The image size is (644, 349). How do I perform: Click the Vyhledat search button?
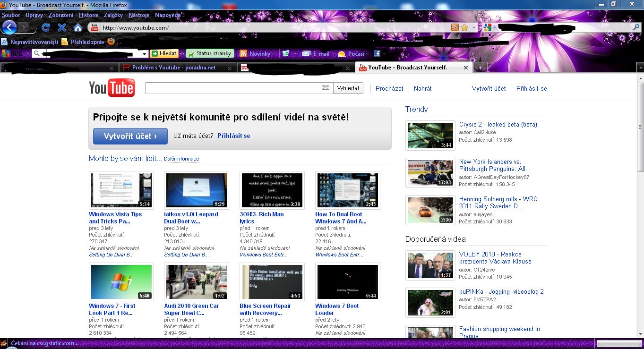(x=348, y=88)
